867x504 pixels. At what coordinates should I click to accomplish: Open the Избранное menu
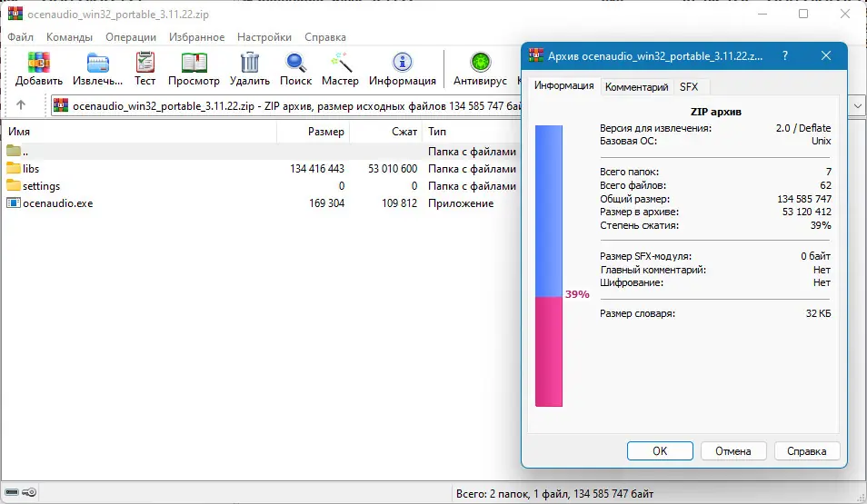(x=197, y=37)
